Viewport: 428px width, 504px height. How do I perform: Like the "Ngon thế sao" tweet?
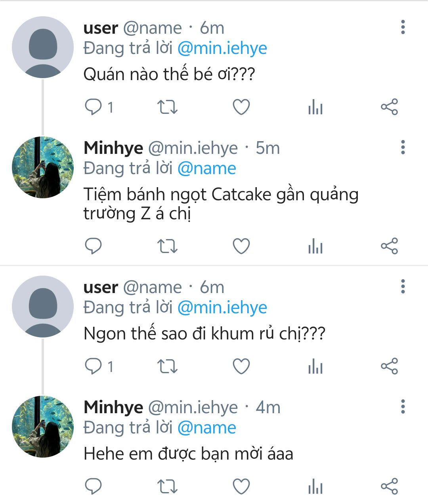(x=241, y=366)
